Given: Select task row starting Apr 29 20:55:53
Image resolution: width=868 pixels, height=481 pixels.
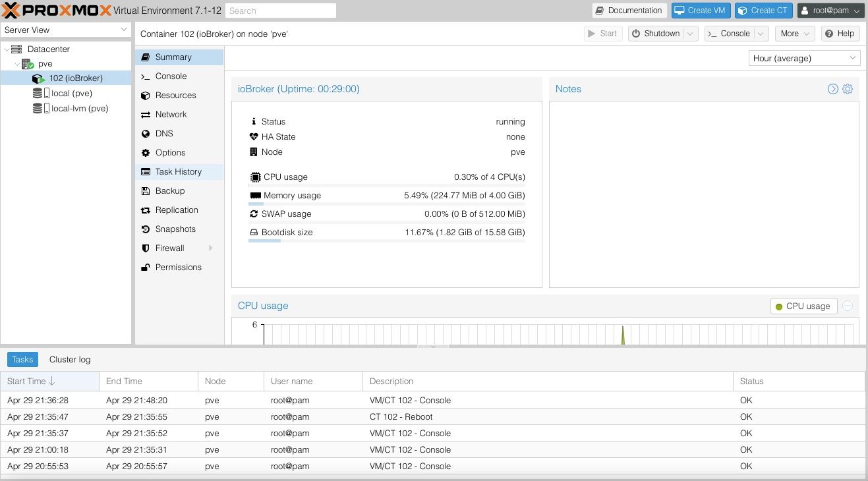Looking at the screenshot, I should pos(432,467).
